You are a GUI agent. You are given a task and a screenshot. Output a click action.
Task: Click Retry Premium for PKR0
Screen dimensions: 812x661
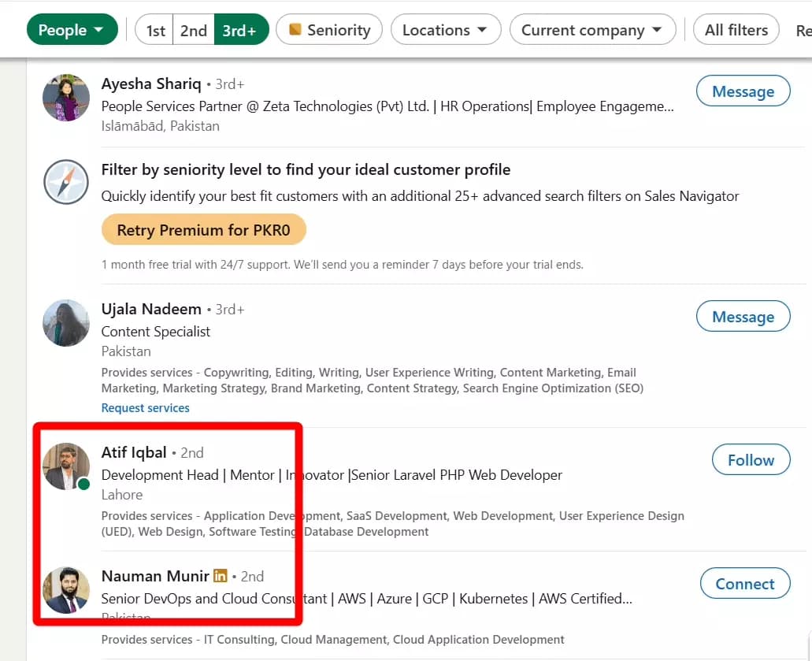(203, 230)
